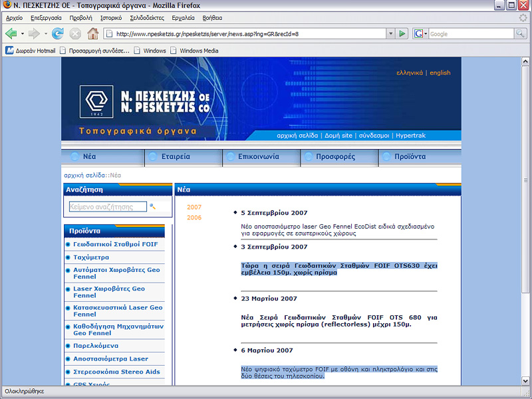
Task: Click the 3 Σεπτεμβρίου 2007 news heading
Action: coord(274,247)
